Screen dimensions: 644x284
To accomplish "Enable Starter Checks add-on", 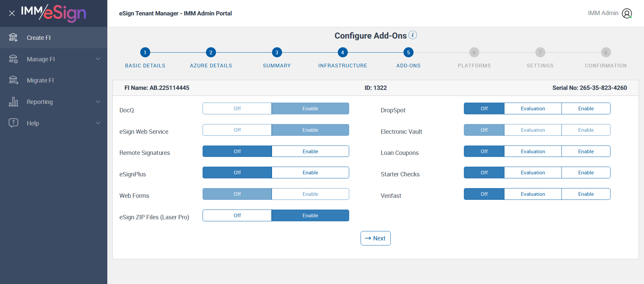I will point(586,173).
